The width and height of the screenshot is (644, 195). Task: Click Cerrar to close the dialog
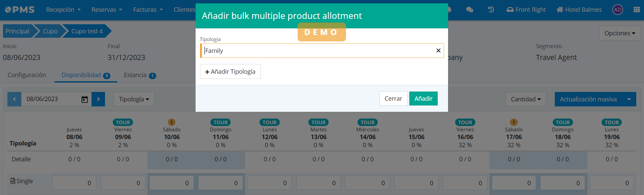click(x=393, y=98)
